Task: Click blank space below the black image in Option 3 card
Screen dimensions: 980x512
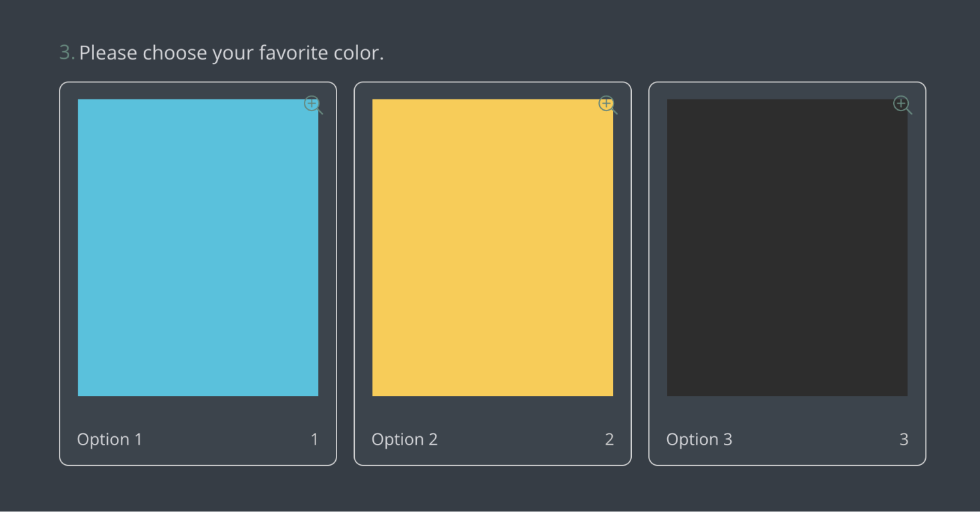Action: 787,411
